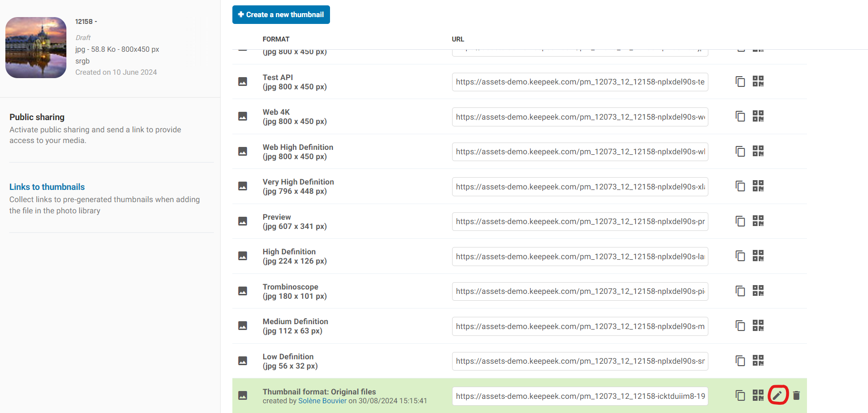868x413 pixels.
Task: Open QR code for Very High Definition
Action: (758, 186)
